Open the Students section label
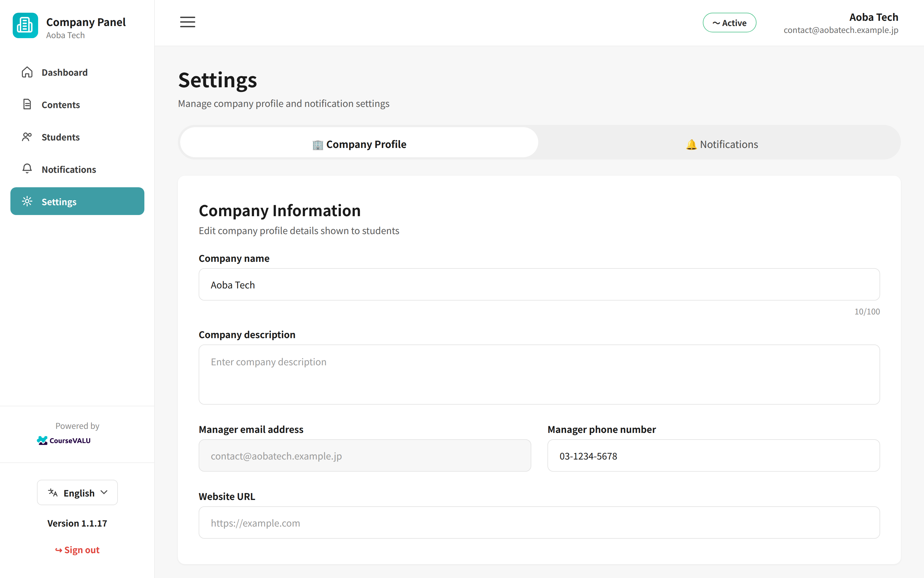This screenshot has height=578, width=924. 61,137
